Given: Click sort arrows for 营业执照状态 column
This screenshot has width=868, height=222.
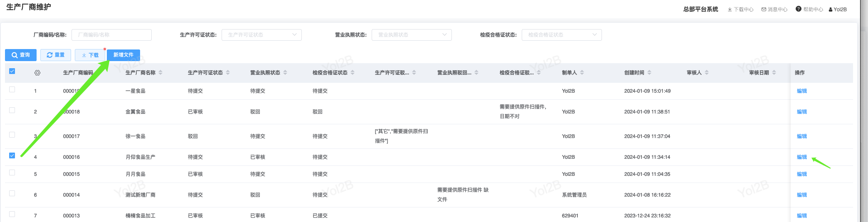Looking at the screenshot, I should [x=285, y=73].
